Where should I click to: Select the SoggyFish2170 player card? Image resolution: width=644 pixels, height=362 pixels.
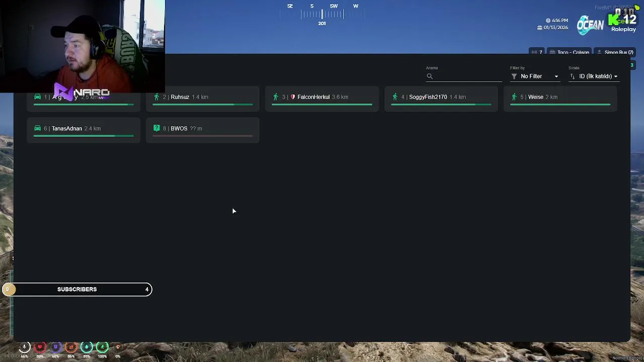441,99
